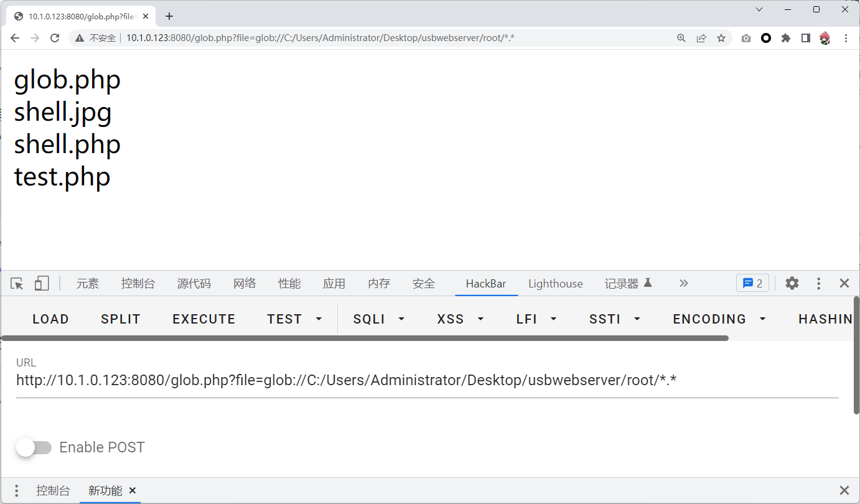Viewport: 860px width, 504px height.
Task: Click the zoom magnifier icon in address bar
Action: [681, 38]
